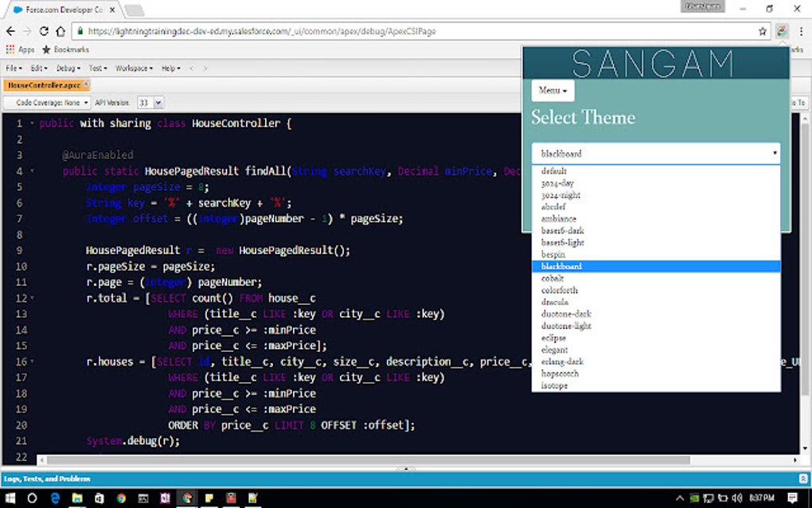The width and height of the screenshot is (812, 508).
Task: Collapse the class fold arrow on line 1
Action: point(32,123)
